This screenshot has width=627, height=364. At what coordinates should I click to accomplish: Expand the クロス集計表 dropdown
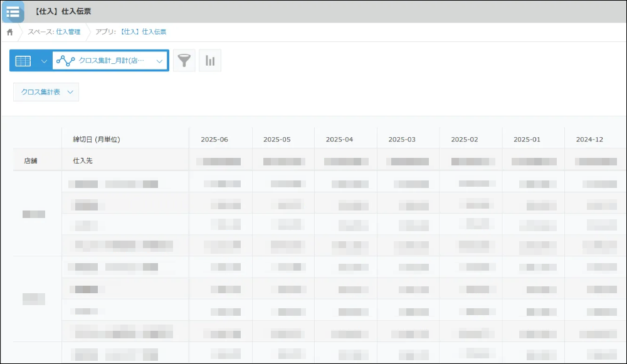click(x=46, y=92)
